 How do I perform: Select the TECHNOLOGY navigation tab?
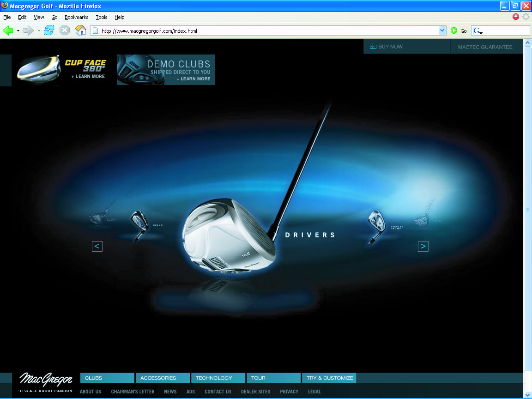[x=218, y=378]
